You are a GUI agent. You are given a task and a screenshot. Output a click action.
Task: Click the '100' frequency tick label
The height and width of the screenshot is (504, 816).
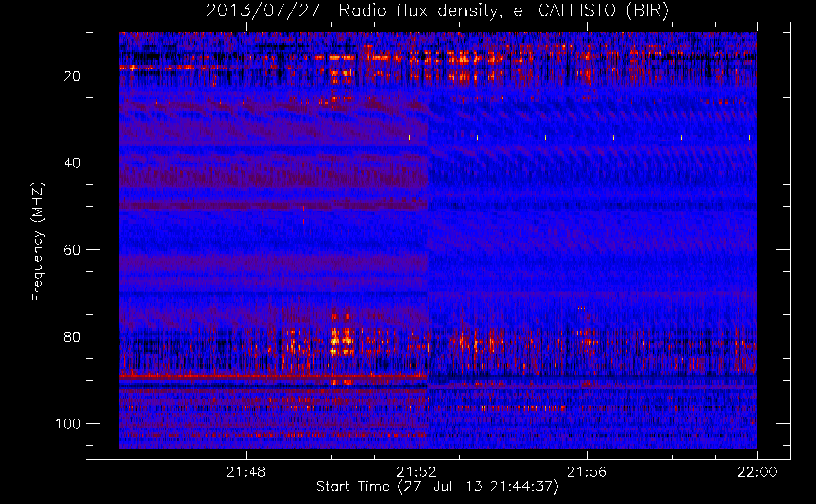coord(68,424)
